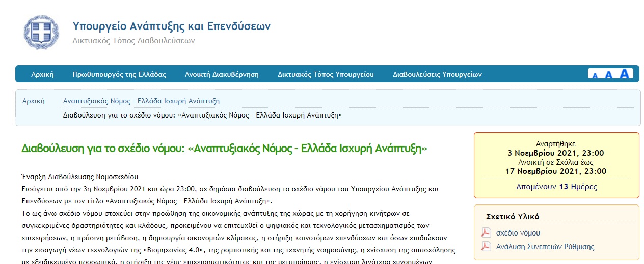The height and width of the screenshot is (264, 644).
Task: Click the Σχετικό Υλικό heading
Action: (x=513, y=216)
